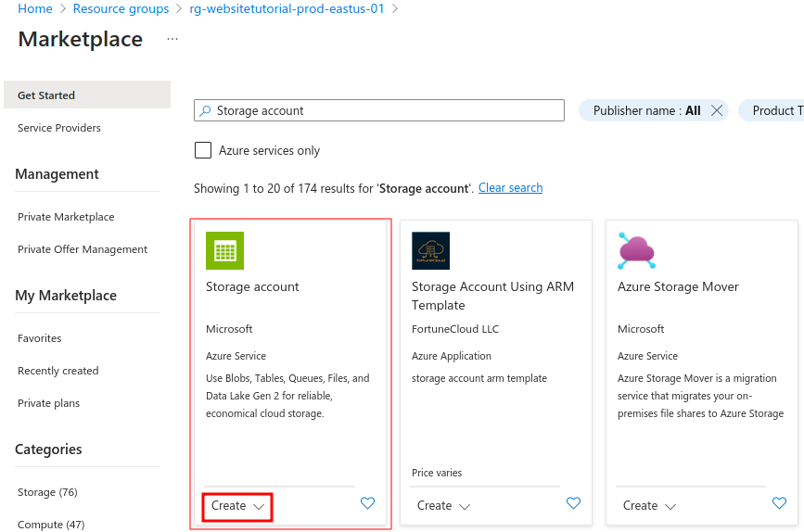
Task: Click the Clear search link
Action: point(510,188)
